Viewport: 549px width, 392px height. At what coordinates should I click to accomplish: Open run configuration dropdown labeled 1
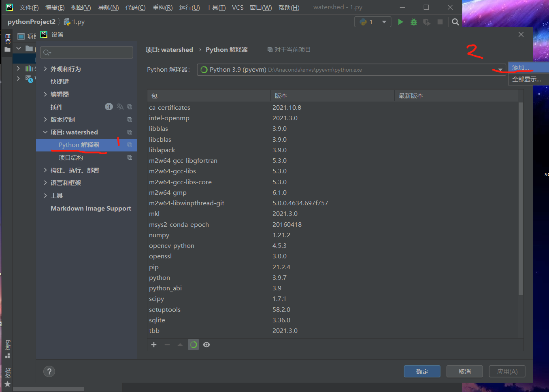tap(373, 22)
